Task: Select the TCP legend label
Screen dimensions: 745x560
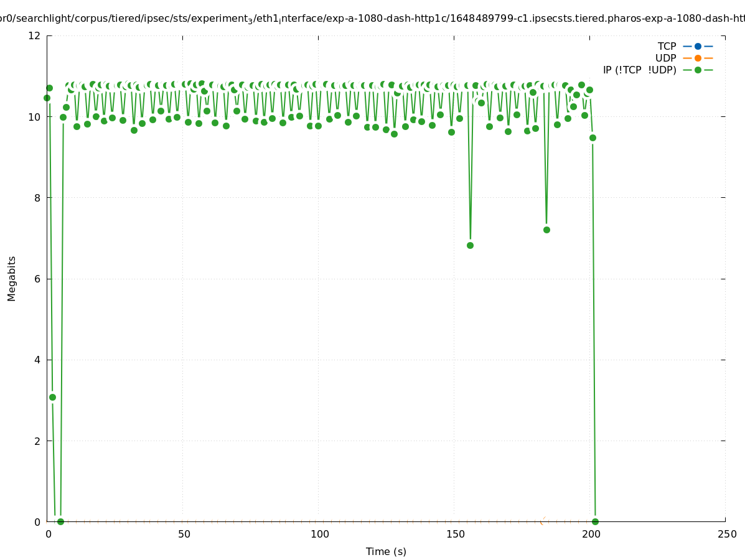Action: point(667,46)
